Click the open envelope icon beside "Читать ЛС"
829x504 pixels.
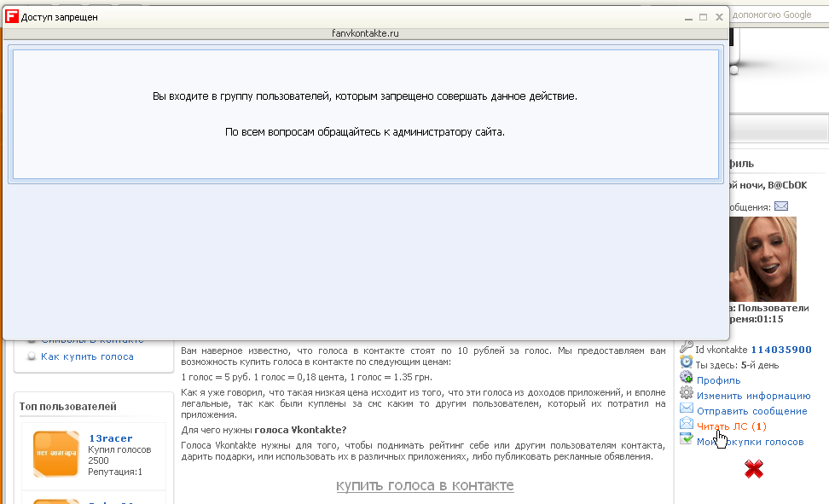(687, 423)
